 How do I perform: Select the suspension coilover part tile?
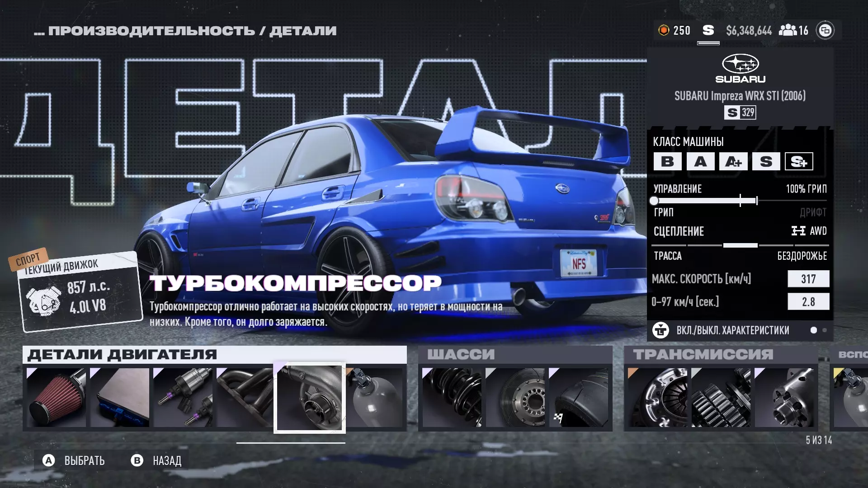coord(452,397)
